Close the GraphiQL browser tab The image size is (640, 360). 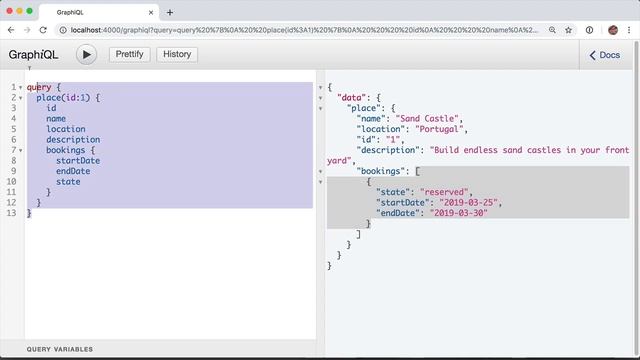(x=151, y=13)
